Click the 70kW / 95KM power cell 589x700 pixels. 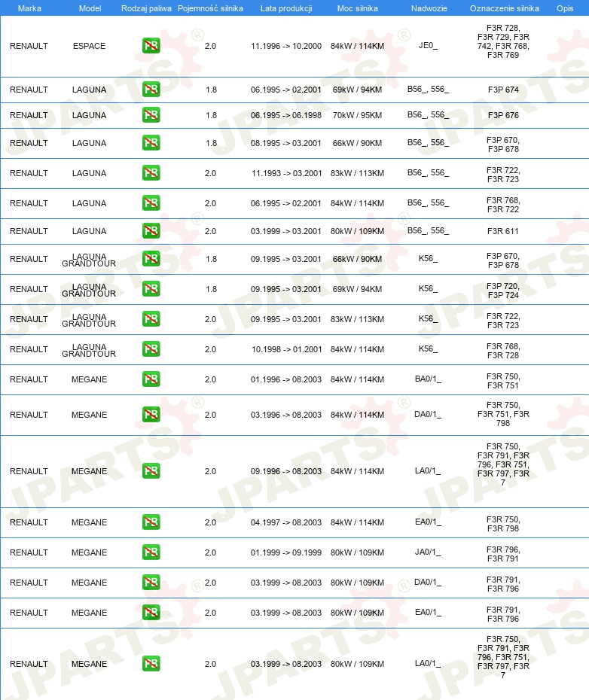(357, 115)
